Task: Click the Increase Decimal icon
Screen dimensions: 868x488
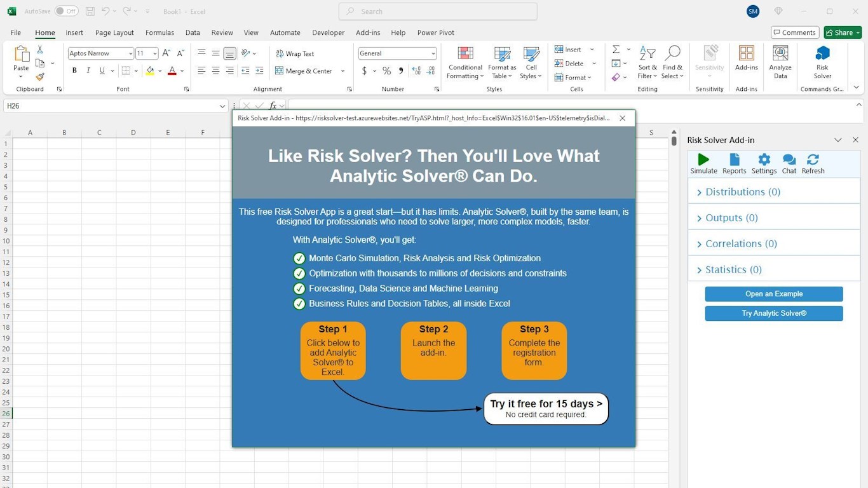Action: point(416,71)
